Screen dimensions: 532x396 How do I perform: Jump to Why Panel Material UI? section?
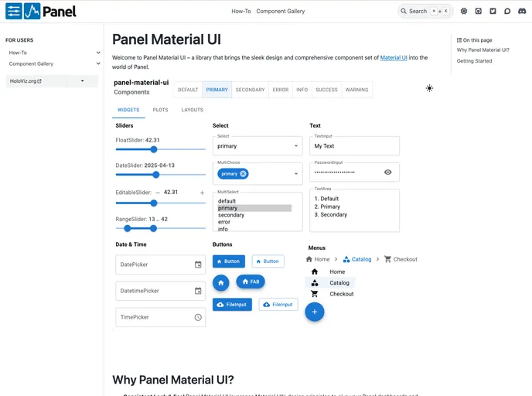point(483,49)
